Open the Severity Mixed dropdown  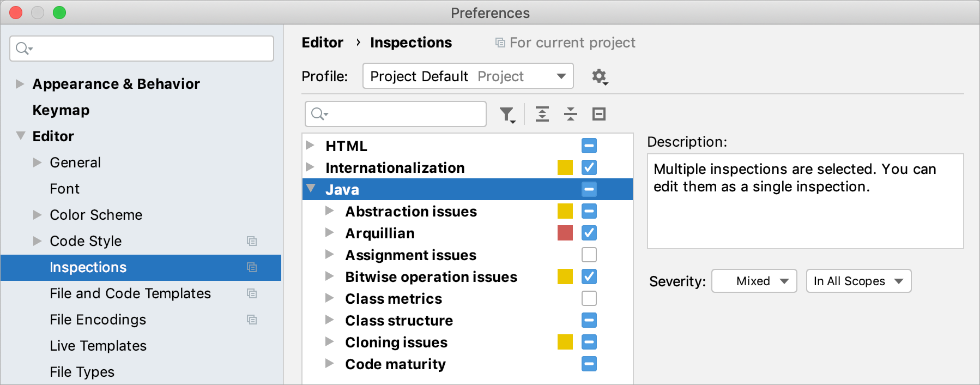(x=754, y=281)
